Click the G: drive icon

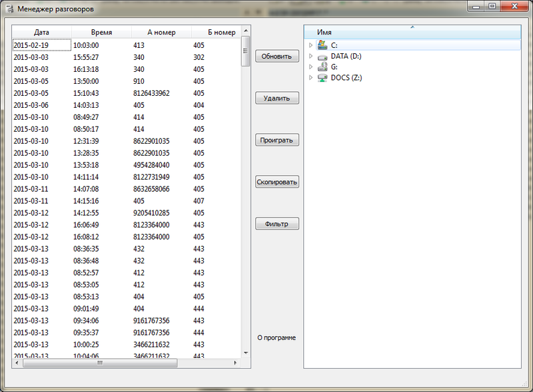tap(322, 67)
